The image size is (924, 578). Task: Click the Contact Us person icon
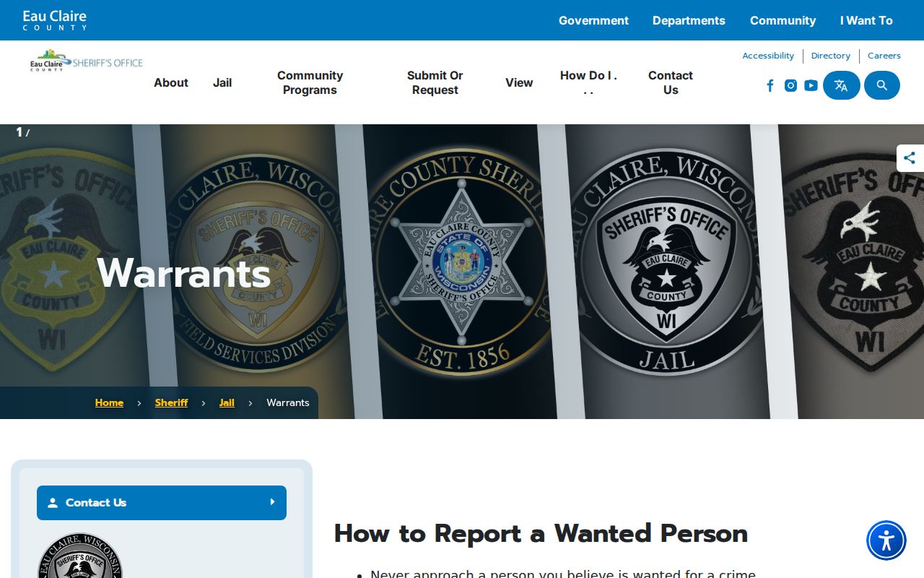(x=53, y=503)
